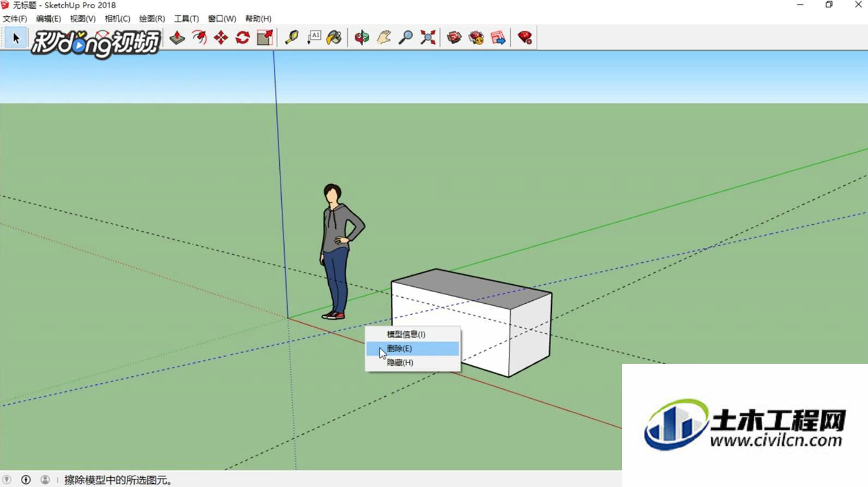Activate the Push/Pull tool
Viewport: 868px width, 487px height.
tap(177, 38)
